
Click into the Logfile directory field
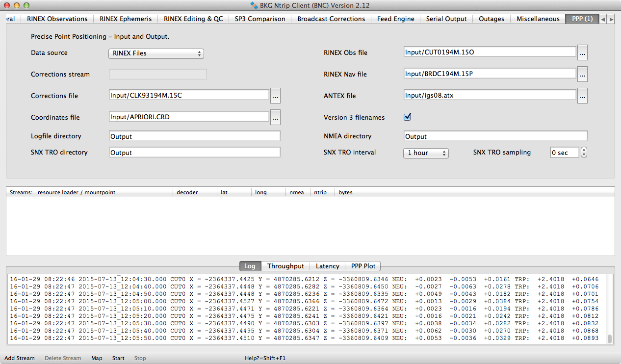pos(194,136)
